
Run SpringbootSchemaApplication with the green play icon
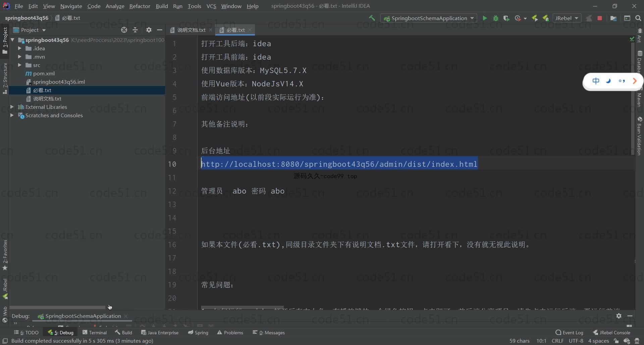point(485,18)
